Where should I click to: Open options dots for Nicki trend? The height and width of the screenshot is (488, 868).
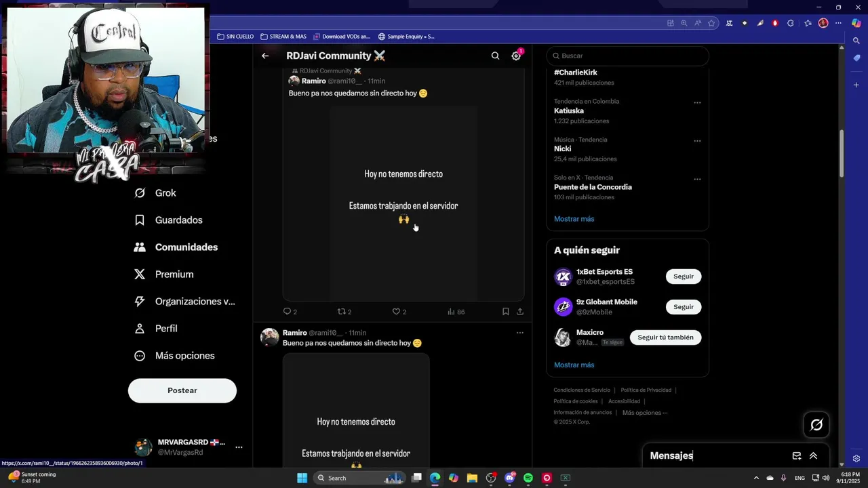(697, 141)
